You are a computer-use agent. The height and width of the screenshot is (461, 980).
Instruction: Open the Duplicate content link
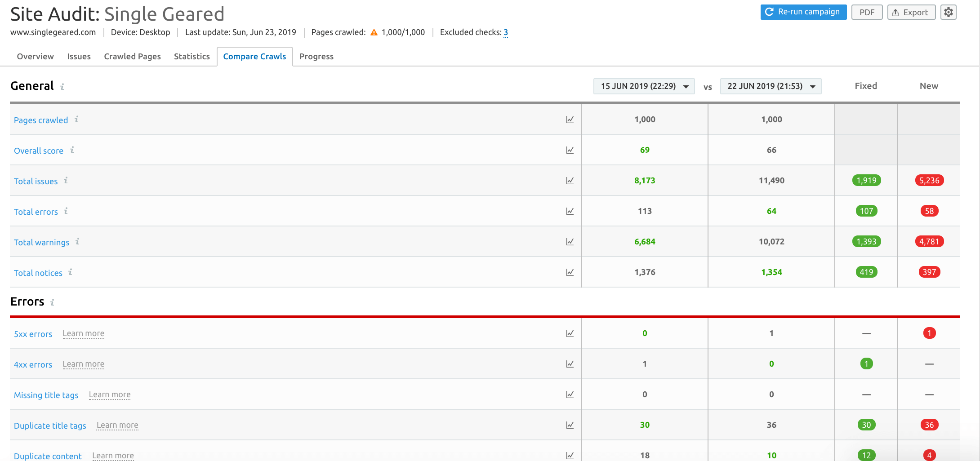point(48,456)
